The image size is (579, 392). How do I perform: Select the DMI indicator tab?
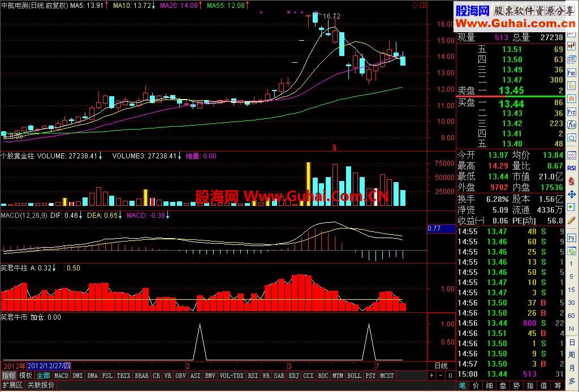77,376
